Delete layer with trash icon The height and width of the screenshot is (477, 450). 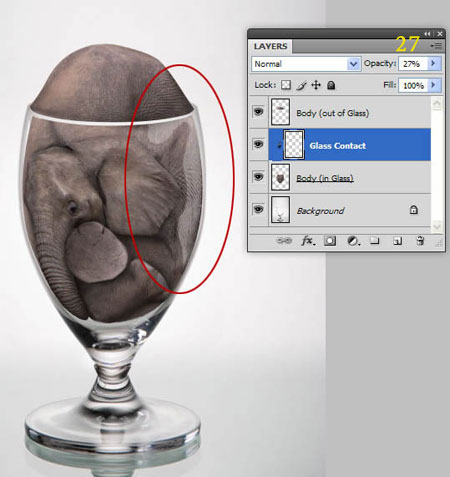pos(420,241)
